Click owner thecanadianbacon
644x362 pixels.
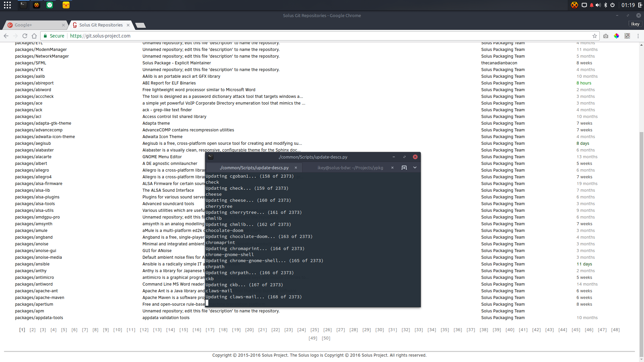click(499, 63)
